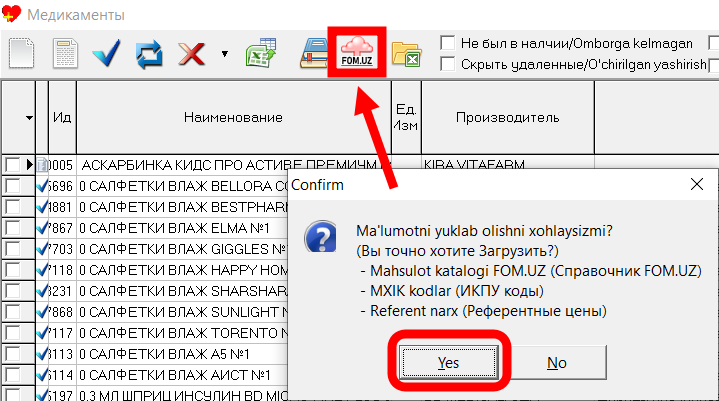Open folder with Excel import icon
The height and width of the screenshot is (401, 719).
tap(407, 54)
